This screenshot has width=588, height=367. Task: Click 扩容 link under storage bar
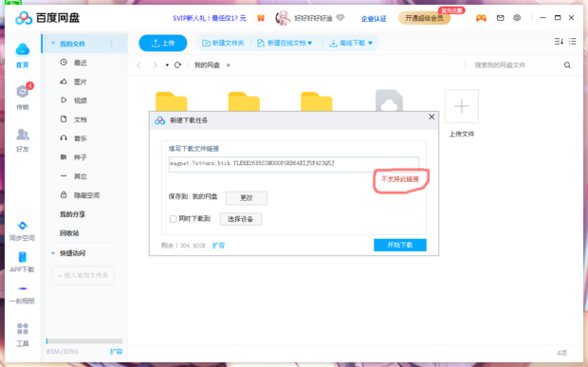click(116, 352)
